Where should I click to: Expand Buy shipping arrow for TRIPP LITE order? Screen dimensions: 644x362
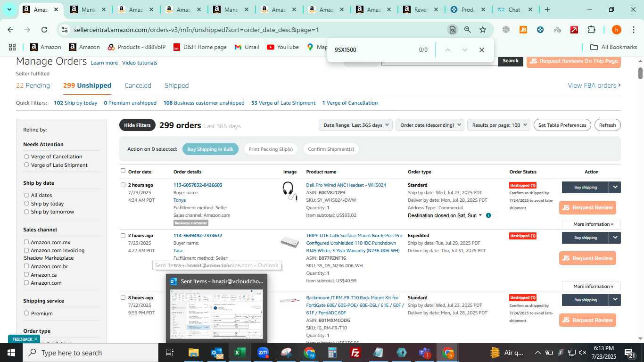[615, 238]
